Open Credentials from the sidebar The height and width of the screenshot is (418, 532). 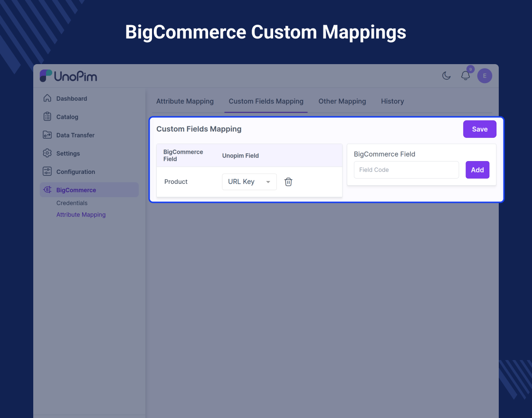pyautogui.click(x=72, y=203)
